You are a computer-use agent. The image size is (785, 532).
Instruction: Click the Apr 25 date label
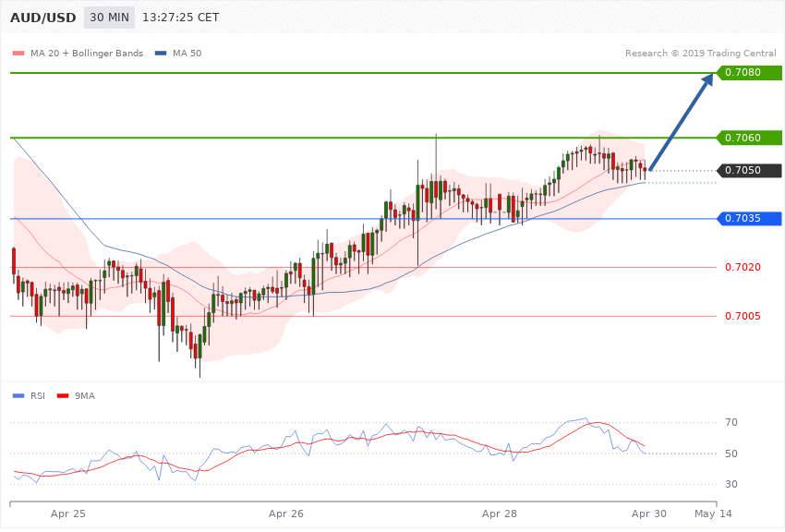pos(68,514)
